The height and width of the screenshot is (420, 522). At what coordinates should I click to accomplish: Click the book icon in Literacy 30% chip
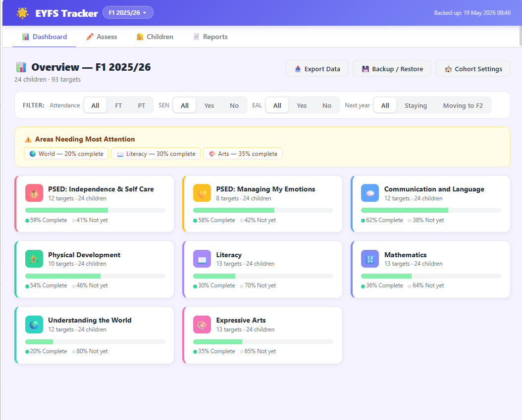[120, 154]
